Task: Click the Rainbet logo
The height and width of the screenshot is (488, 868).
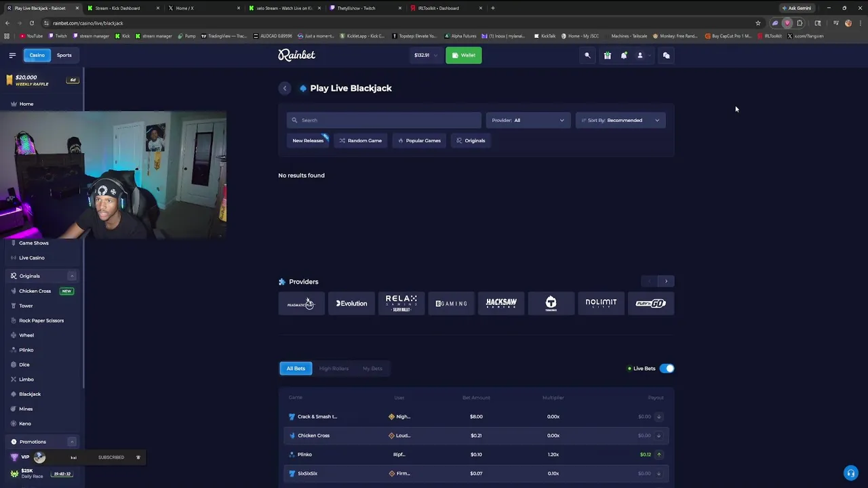Action: click(296, 55)
